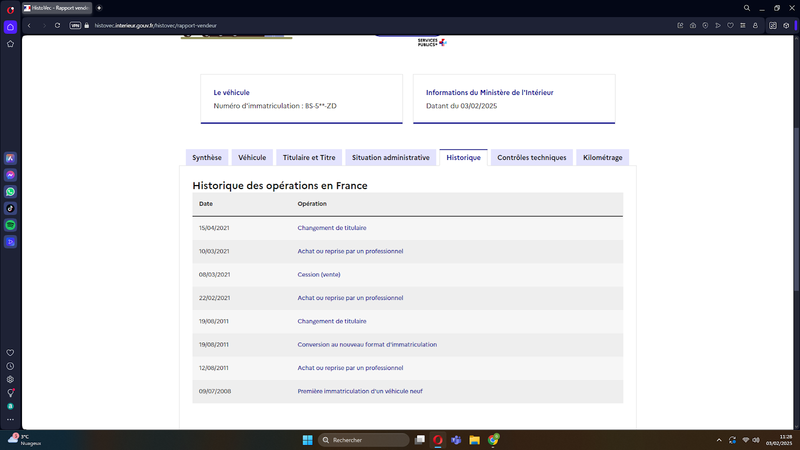Open history clock icon in sidebar

[x=10, y=366]
